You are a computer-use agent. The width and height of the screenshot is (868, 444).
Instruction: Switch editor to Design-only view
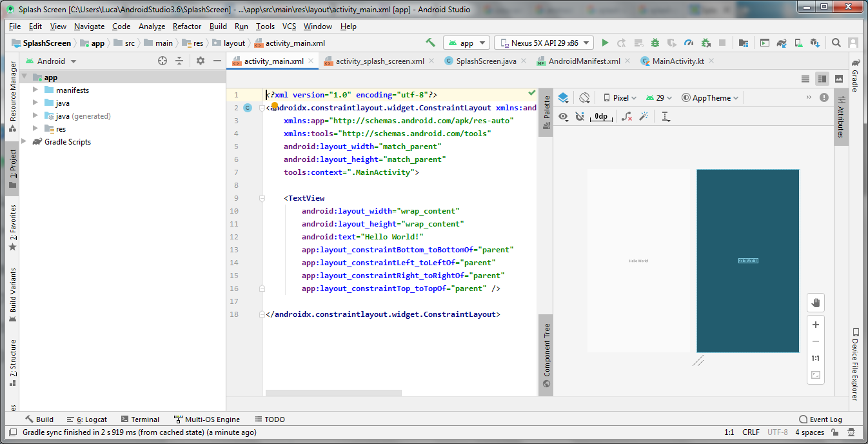tap(839, 79)
